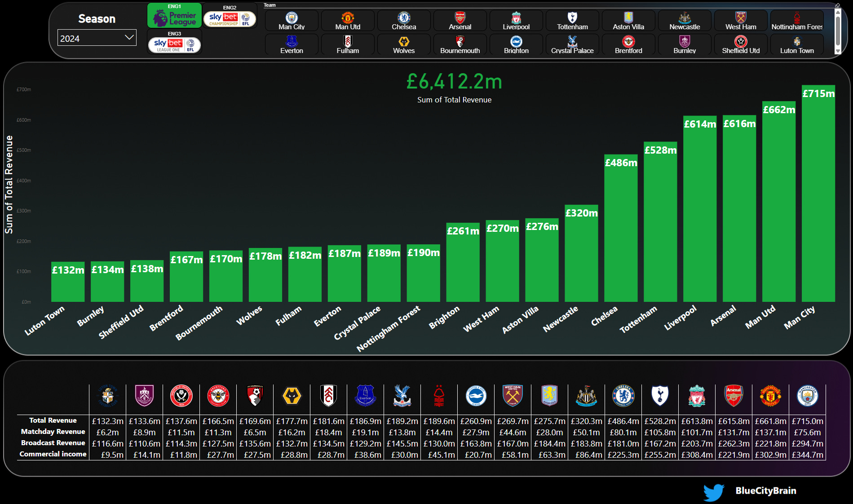853x504 pixels.
Task: Choose Newcastle in team slicer
Action: pos(685,21)
